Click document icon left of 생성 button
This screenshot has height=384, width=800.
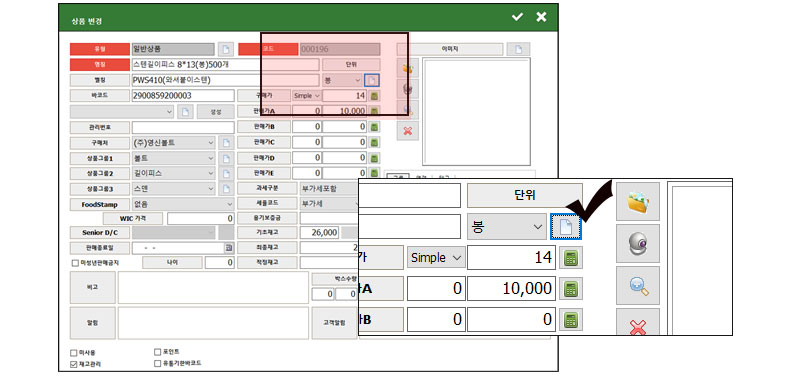[185, 112]
